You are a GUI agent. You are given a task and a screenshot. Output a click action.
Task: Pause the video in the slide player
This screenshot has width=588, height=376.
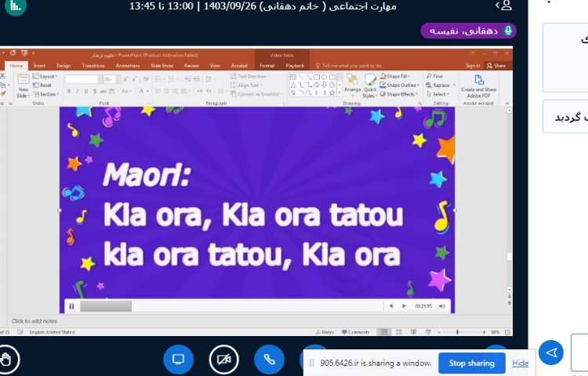point(71,306)
